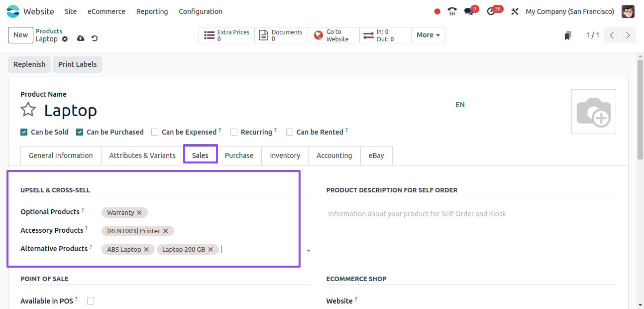Open the Configuration menu
The image size is (644, 309).
click(x=201, y=11)
